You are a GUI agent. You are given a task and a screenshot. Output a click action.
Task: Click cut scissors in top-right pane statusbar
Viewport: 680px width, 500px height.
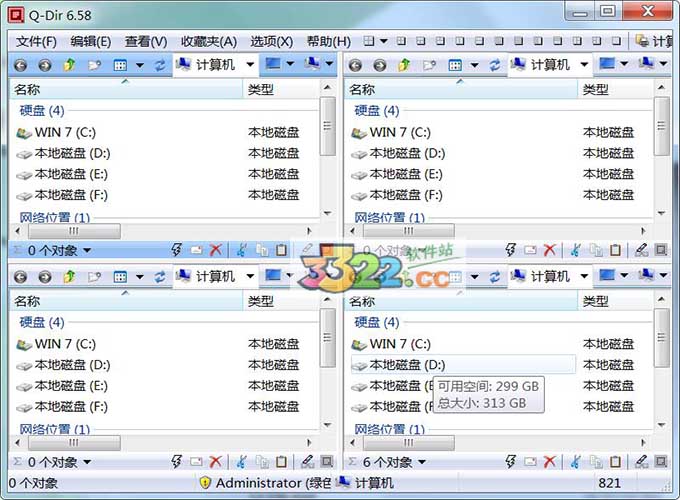click(575, 250)
